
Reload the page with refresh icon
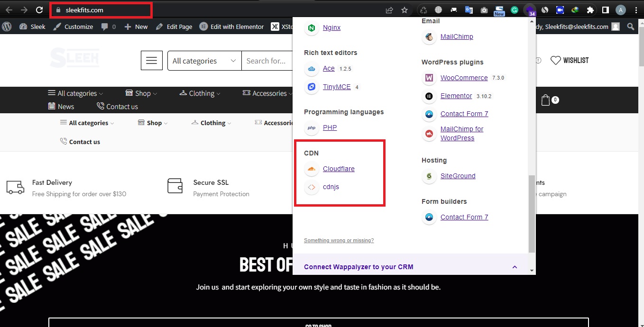click(x=39, y=10)
